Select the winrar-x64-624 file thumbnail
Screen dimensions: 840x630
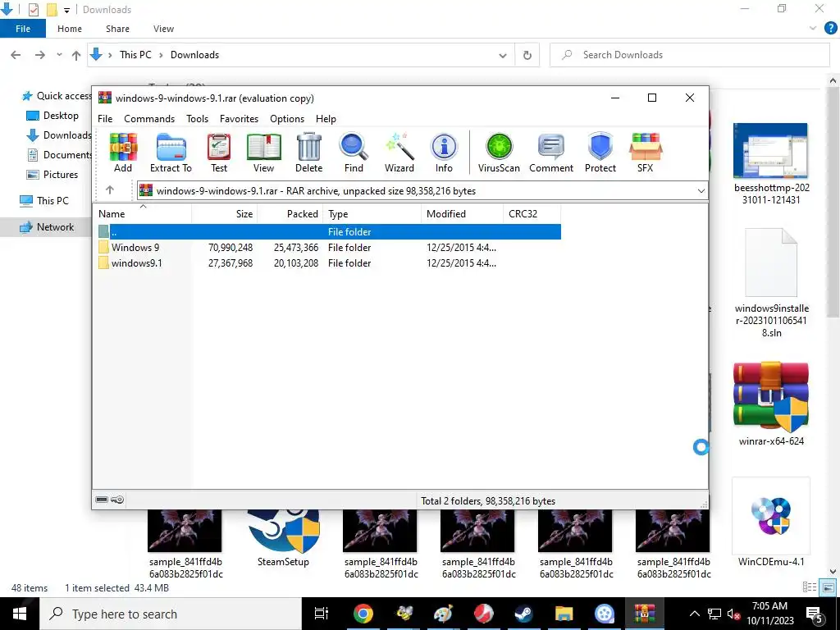[771, 404]
